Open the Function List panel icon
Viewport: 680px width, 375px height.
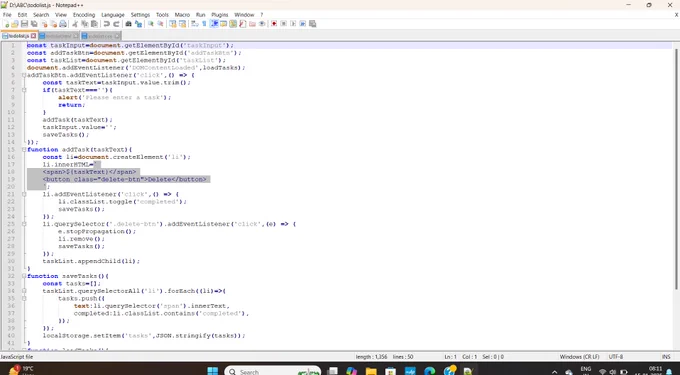click(x=243, y=23)
